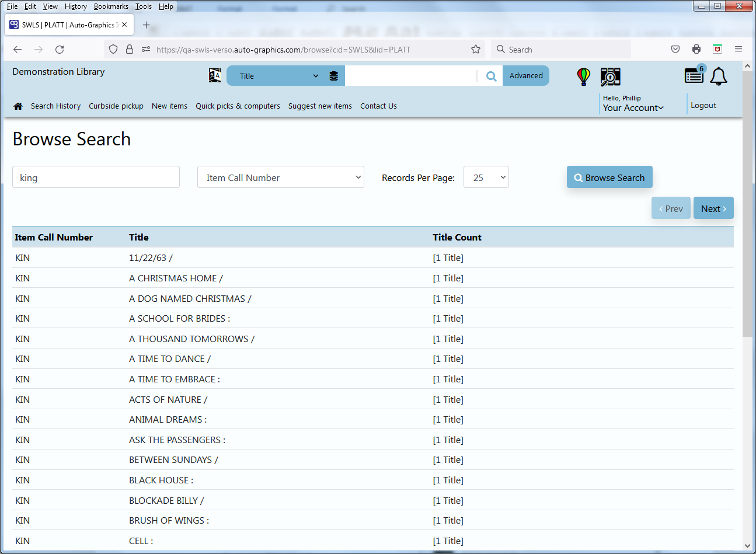Screen dimensions: 756x554
Task: Expand the Title search type dropdown
Action: [x=279, y=76]
